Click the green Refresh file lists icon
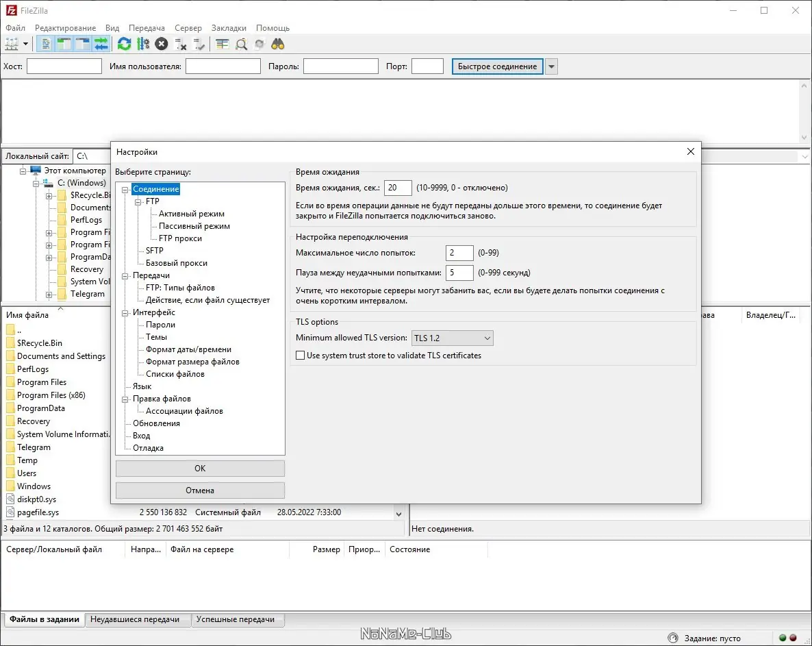812x646 pixels. [125, 44]
